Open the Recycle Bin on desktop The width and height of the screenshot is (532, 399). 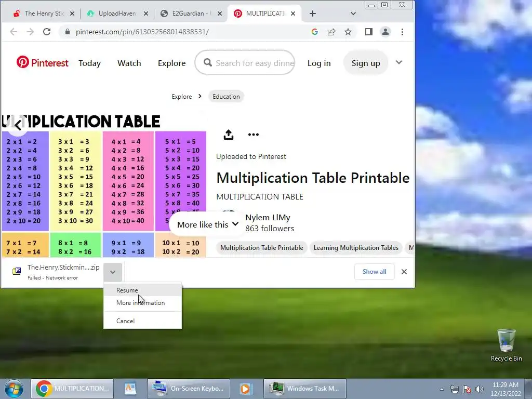[506, 345]
